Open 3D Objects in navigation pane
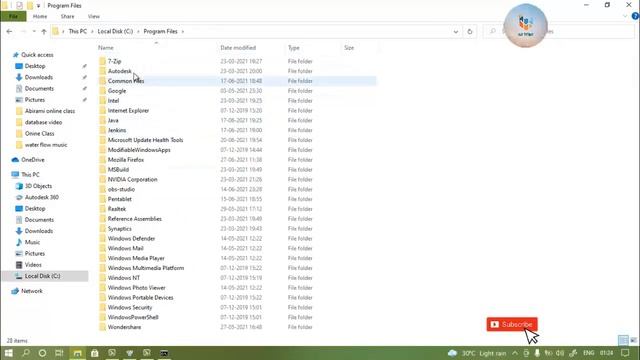Viewport: 640px width, 360px height. [x=38, y=186]
